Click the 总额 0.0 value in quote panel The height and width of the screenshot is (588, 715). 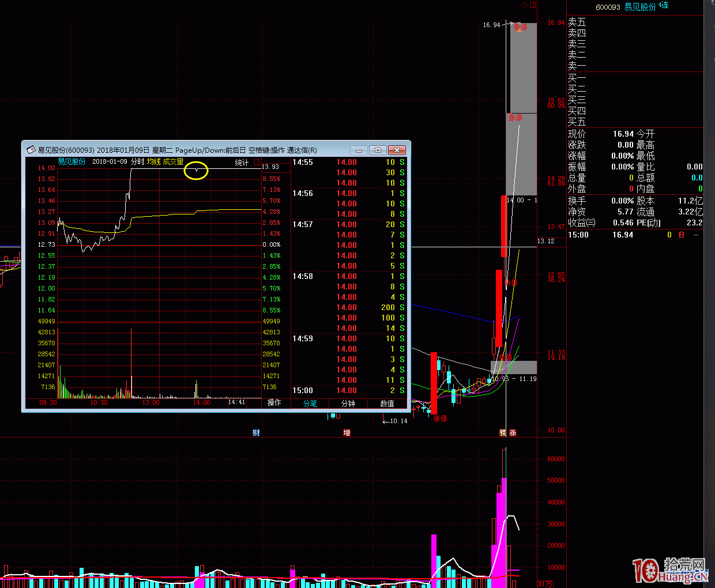tap(697, 178)
